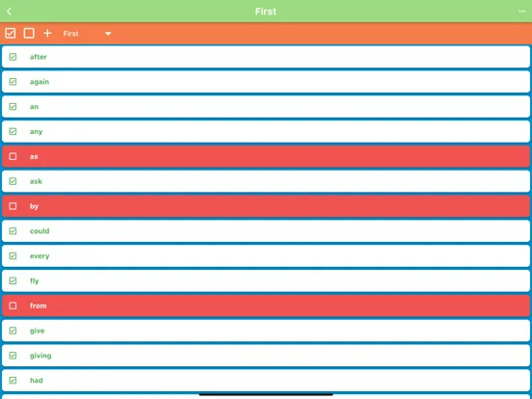The height and width of the screenshot is (399, 532).
Task: Select the 'any' word text
Action: [36, 132]
